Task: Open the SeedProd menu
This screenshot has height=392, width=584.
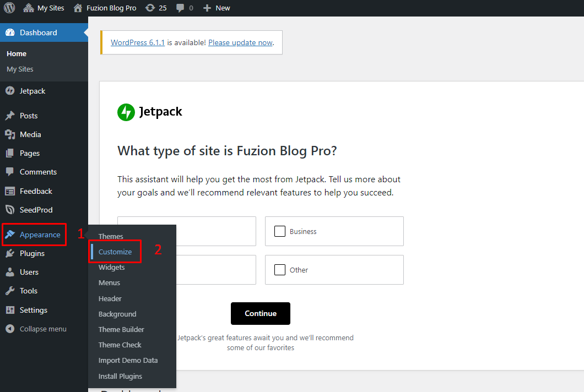Action: pyautogui.click(x=36, y=210)
